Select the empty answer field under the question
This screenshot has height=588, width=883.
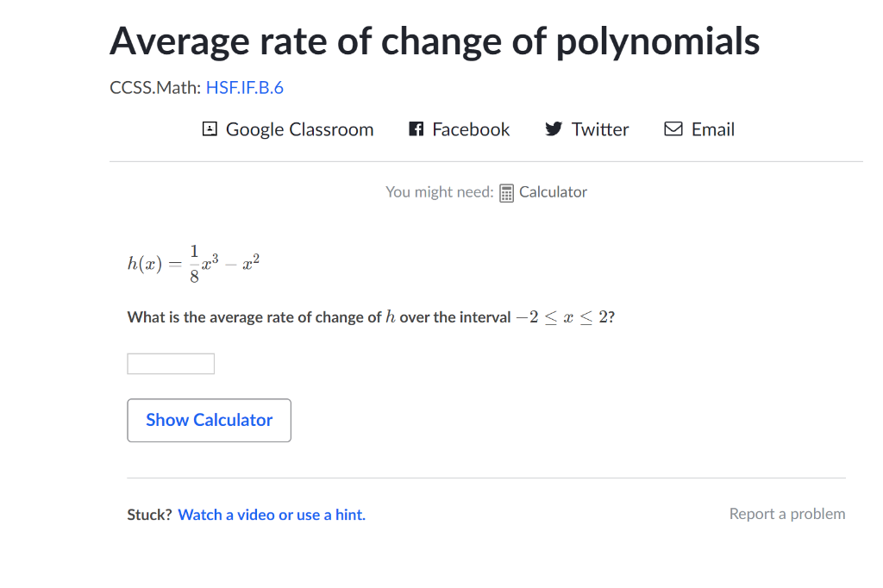[x=170, y=363]
